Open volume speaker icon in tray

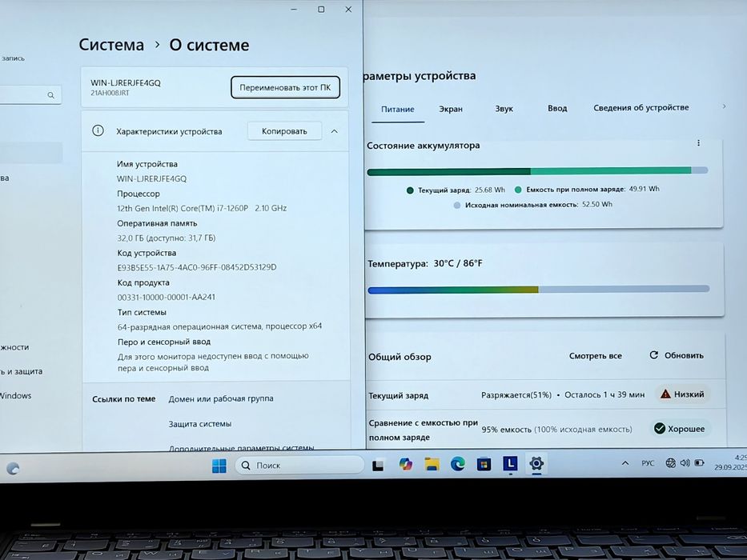(685, 462)
